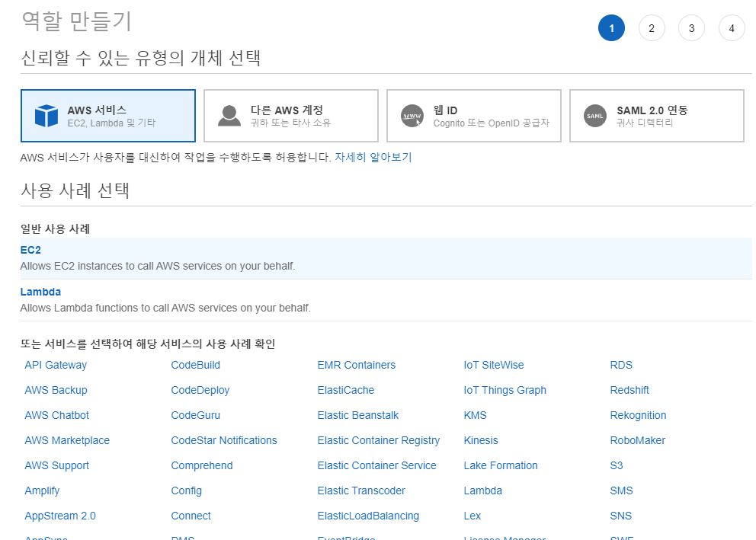The width and height of the screenshot is (756, 540).
Task: Select S3 service
Action: [617, 465]
